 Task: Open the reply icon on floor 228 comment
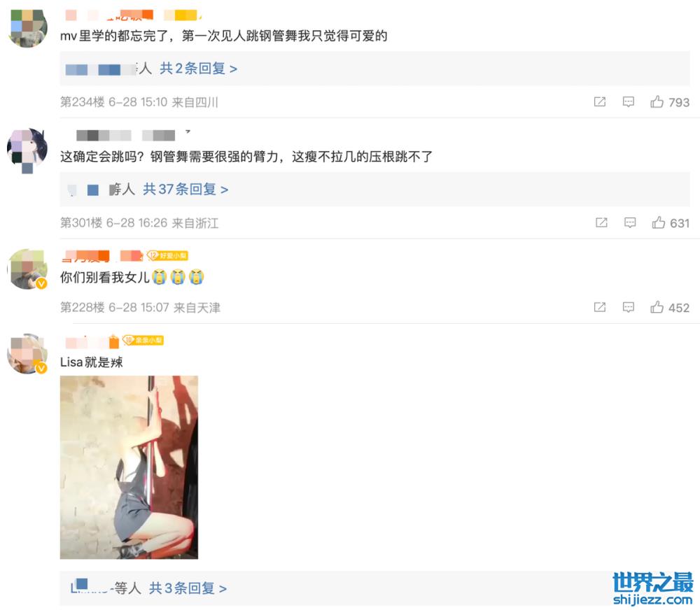[x=628, y=308]
